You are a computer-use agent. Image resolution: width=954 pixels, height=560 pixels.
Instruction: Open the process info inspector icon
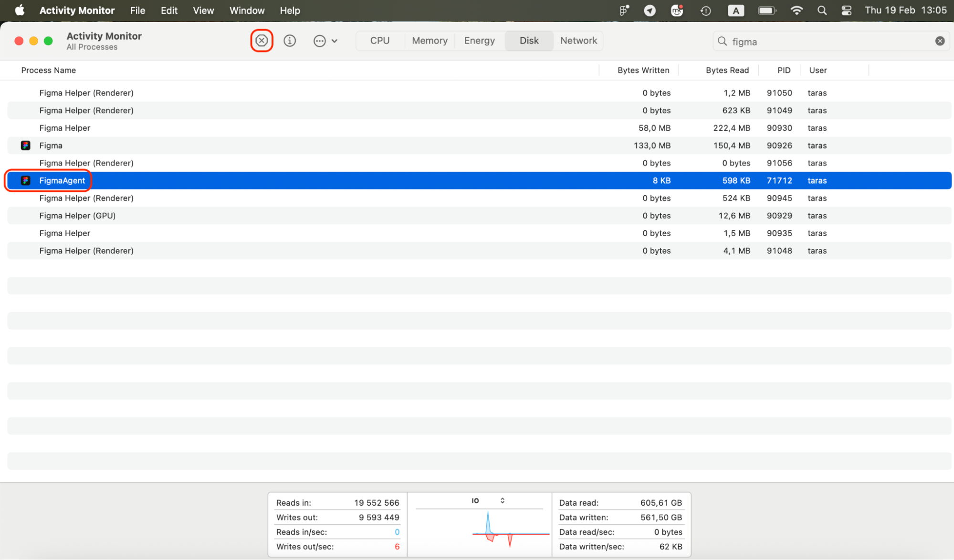click(290, 41)
